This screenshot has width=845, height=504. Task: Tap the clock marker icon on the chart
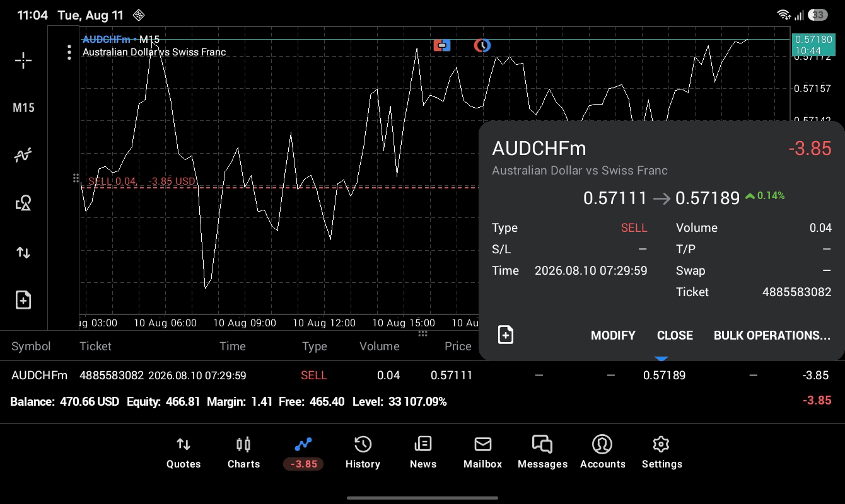point(482,45)
